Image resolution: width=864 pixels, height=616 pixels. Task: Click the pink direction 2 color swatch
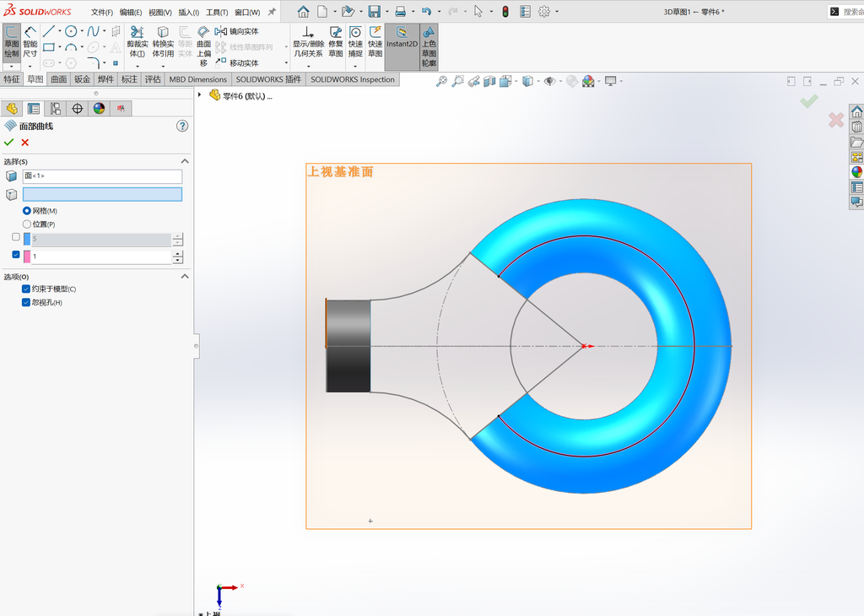pos(27,257)
